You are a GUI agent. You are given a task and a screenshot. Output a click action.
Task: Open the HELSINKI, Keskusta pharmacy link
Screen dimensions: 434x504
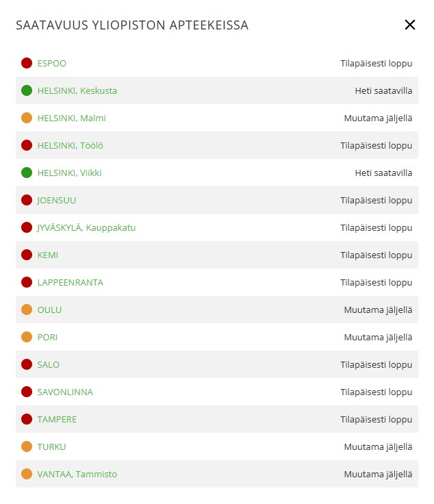coord(77,90)
